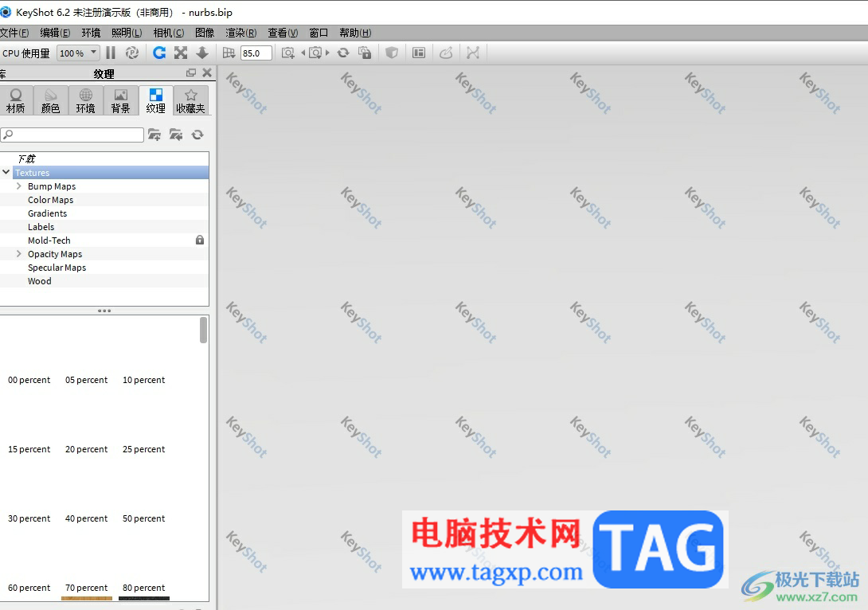This screenshot has width=868, height=610.
Task: Open the 相机(C) menu
Action: (169, 33)
